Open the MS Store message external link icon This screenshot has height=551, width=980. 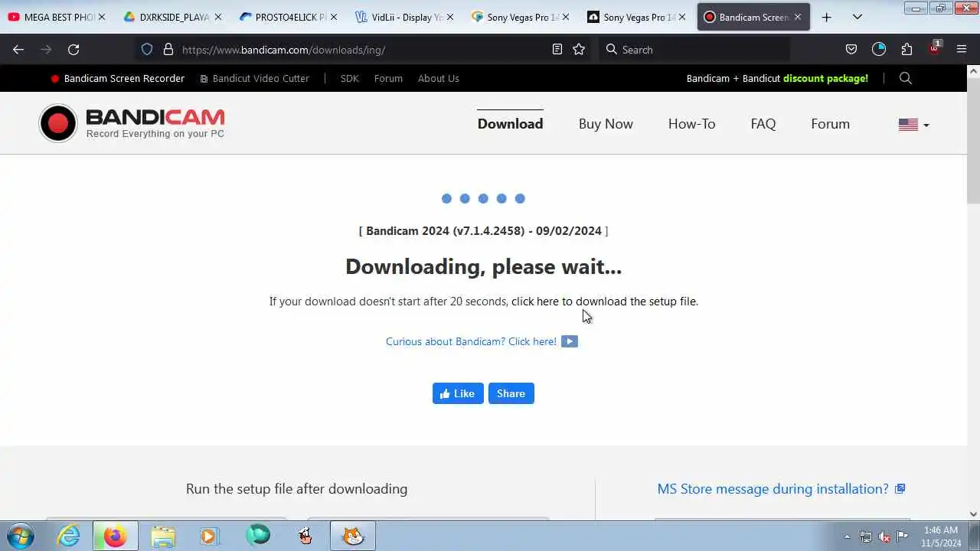[900, 488]
